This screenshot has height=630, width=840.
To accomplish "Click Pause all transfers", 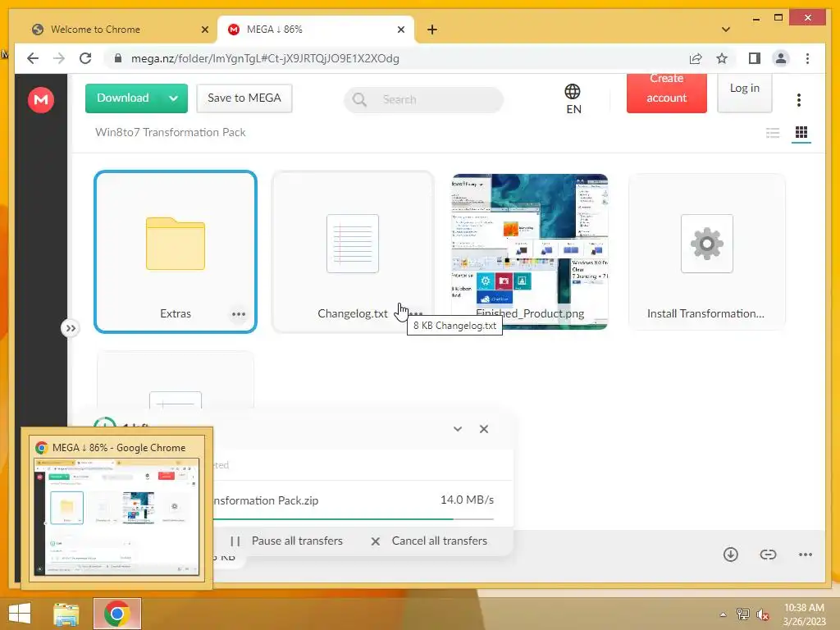I will point(286,541).
